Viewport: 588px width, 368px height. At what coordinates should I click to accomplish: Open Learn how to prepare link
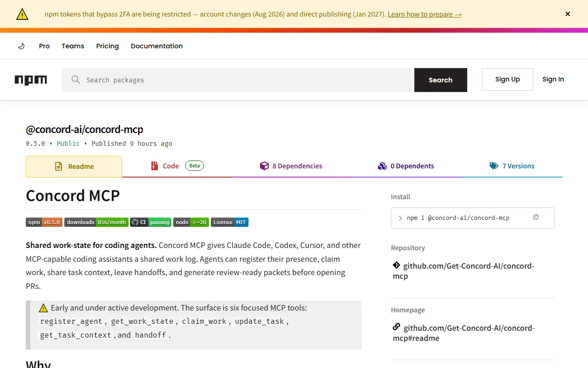[x=424, y=14]
